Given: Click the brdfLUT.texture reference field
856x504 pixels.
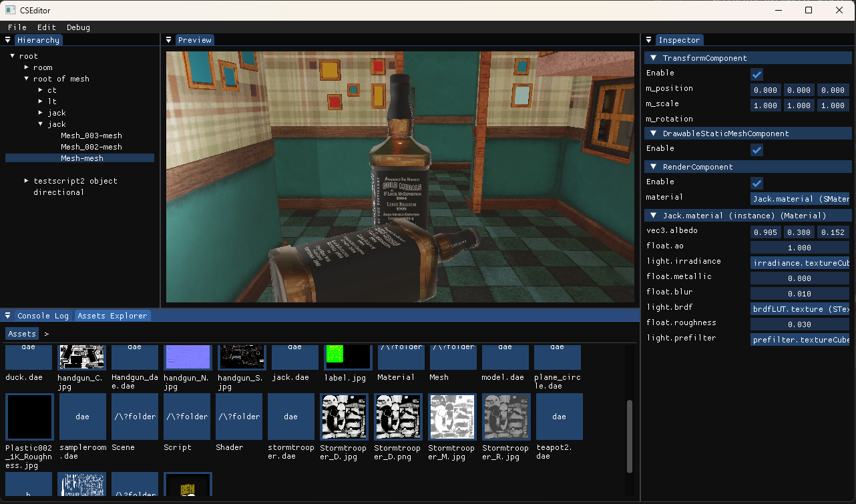Looking at the screenshot, I should pyautogui.click(x=800, y=308).
